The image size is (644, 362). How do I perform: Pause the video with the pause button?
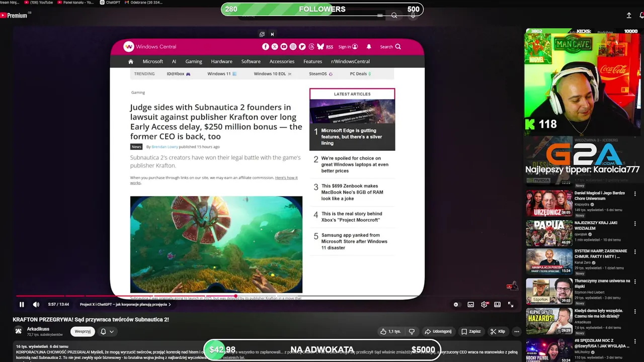click(x=22, y=304)
